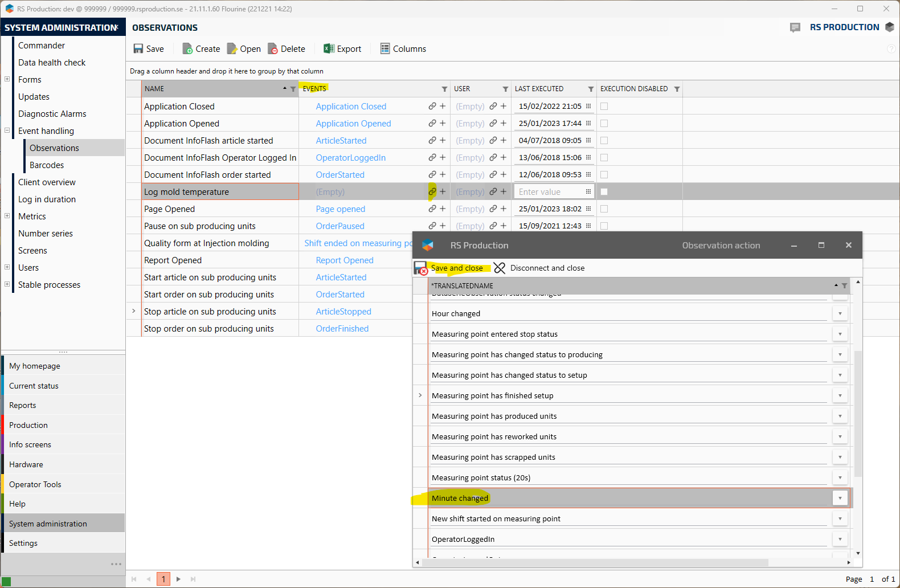The height and width of the screenshot is (588, 900).
Task: Collapse the Event handling tree node
Action: pos(7,130)
